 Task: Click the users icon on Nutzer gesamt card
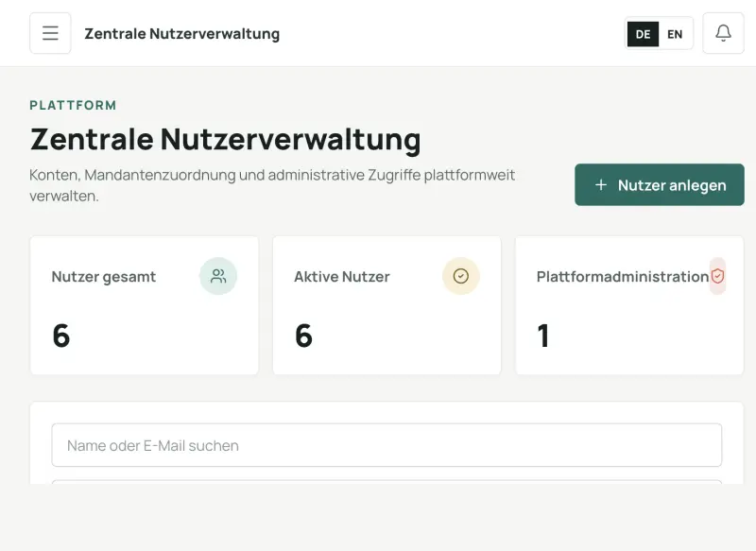(x=218, y=276)
